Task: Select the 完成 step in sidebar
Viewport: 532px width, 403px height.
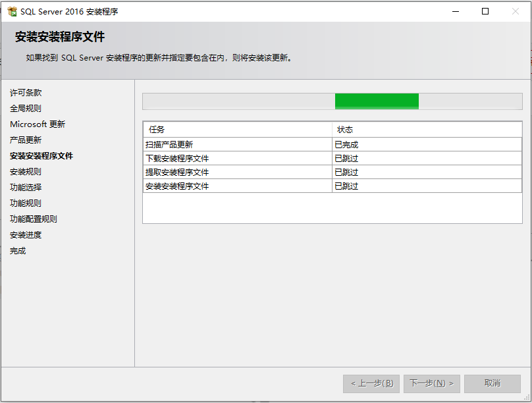Action: point(18,250)
